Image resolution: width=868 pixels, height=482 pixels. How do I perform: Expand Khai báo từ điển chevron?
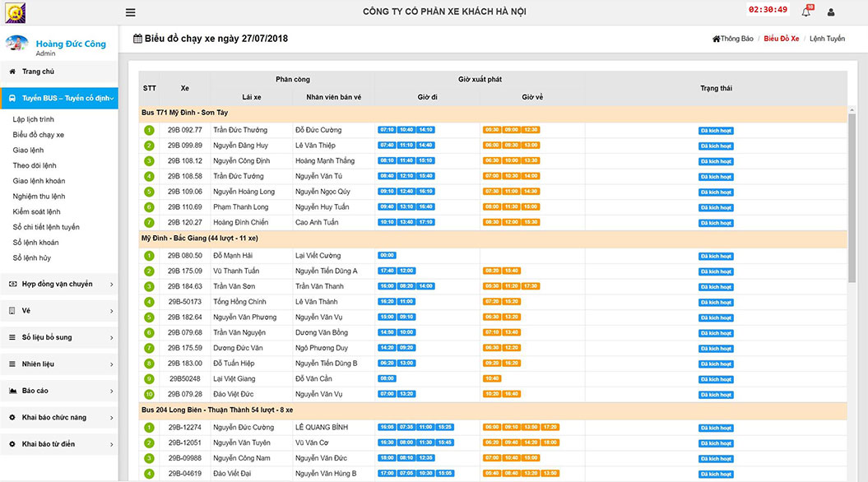click(x=112, y=444)
